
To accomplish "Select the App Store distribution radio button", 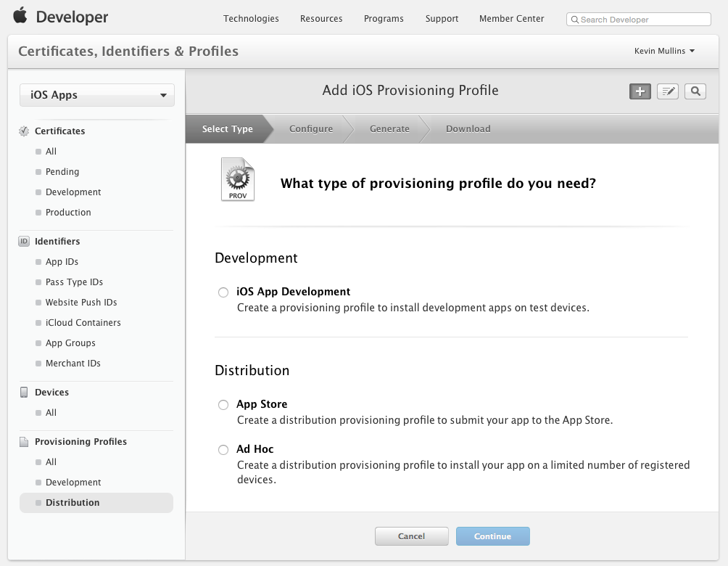I will [x=223, y=405].
